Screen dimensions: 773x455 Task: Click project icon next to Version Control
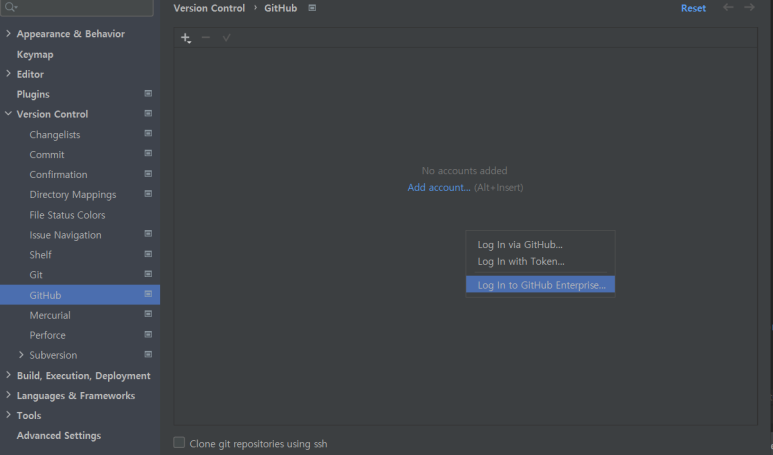148,113
